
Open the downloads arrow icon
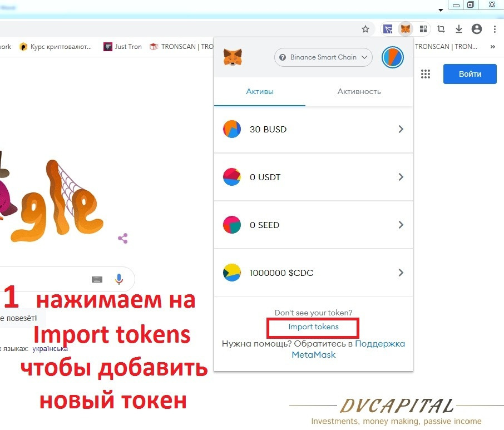[459, 29]
